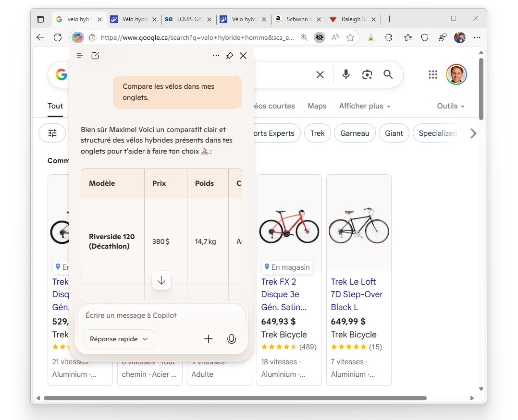The width and height of the screenshot is (518, 420).
Task: Filter results by Giant chip
Action: (x=394, y=133)
